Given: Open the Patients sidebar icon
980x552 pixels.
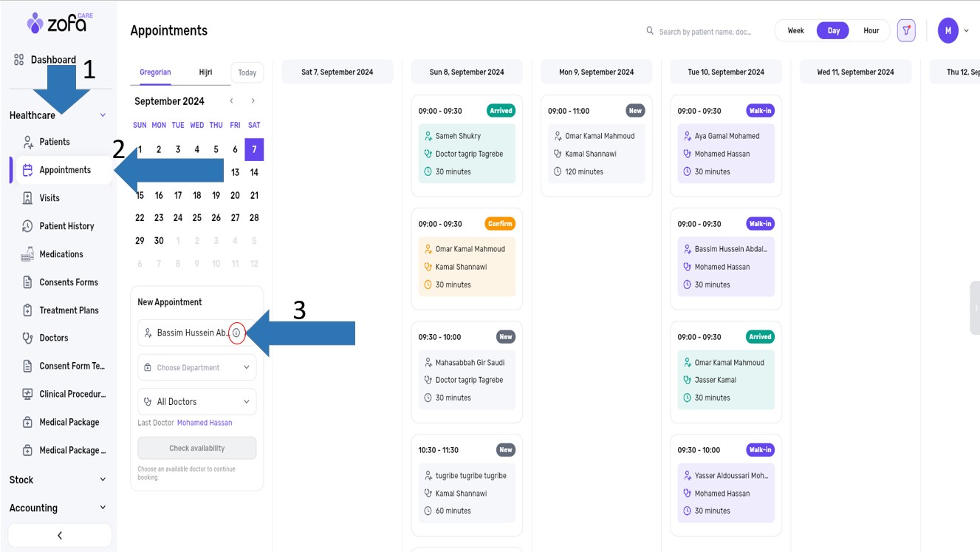Looking at the screenshot, I should [27, 142].
